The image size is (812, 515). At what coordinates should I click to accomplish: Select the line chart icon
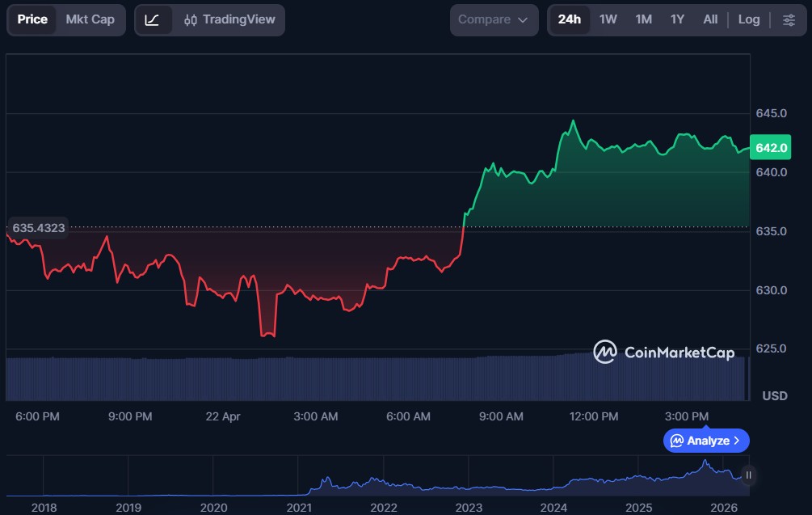click(152, 19)
